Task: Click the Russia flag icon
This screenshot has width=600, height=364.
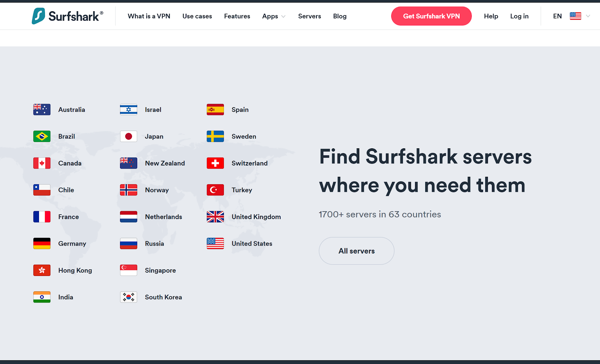Action: pos(129,243)
